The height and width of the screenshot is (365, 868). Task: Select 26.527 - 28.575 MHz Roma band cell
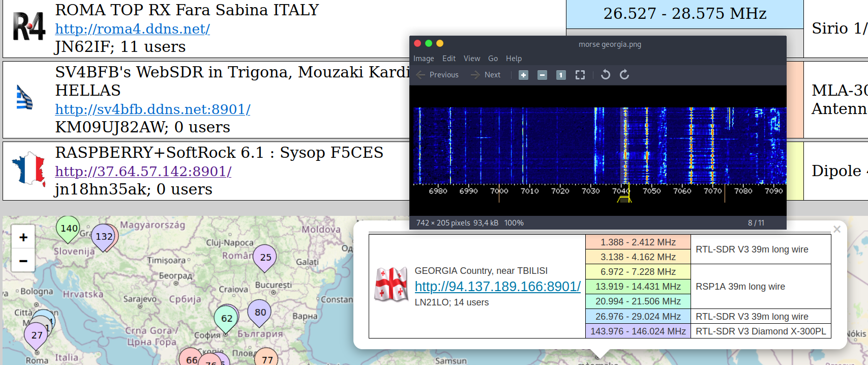tap(685, 14)
